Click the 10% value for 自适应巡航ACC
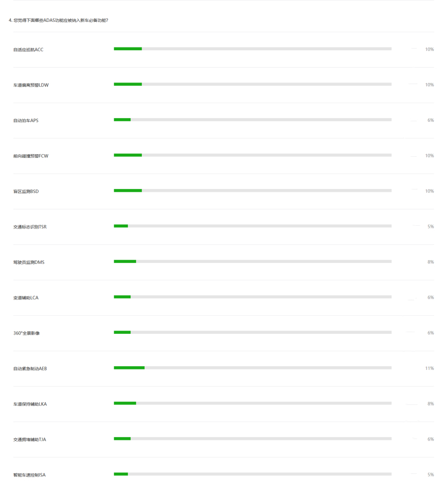Screen dimensions: 448x488 tap(429, 50)
